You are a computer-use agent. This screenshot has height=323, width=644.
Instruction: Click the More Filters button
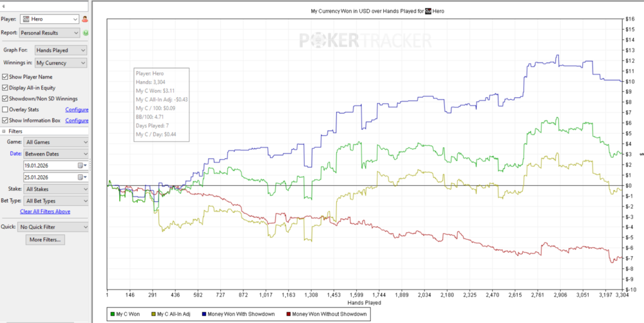tap(45, 240)
